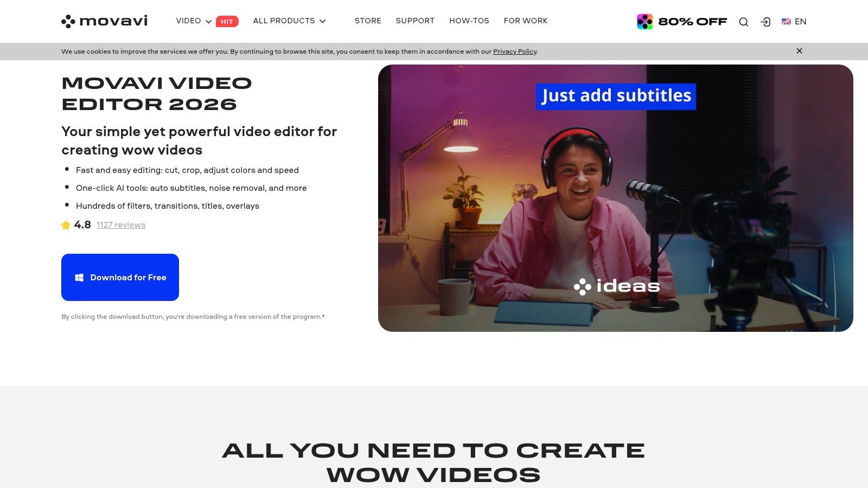Click the Download for Free button

[120, 277]
